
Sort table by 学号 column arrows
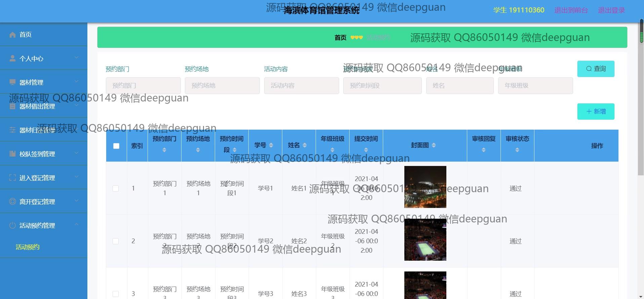point(271,145)
